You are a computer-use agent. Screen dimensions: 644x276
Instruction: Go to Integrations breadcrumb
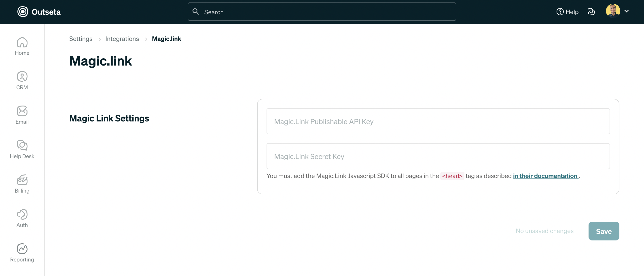tap(122, 39)
